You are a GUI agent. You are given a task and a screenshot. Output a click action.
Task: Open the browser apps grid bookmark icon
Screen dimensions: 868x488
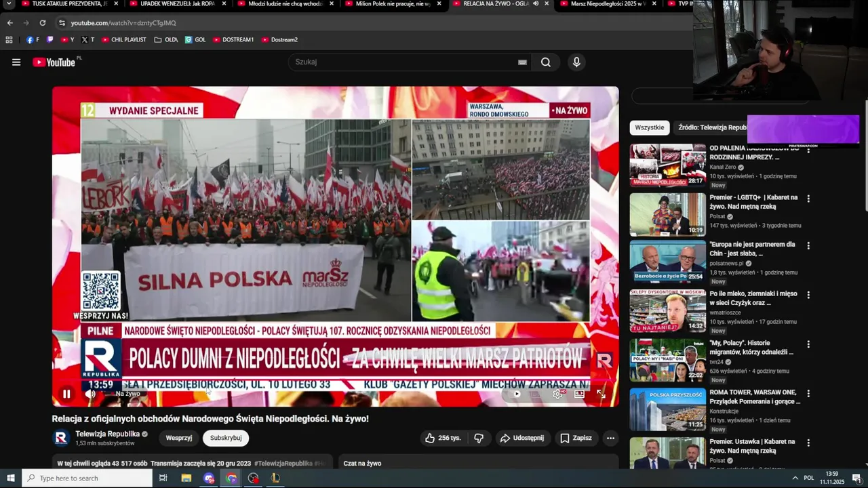9,40
